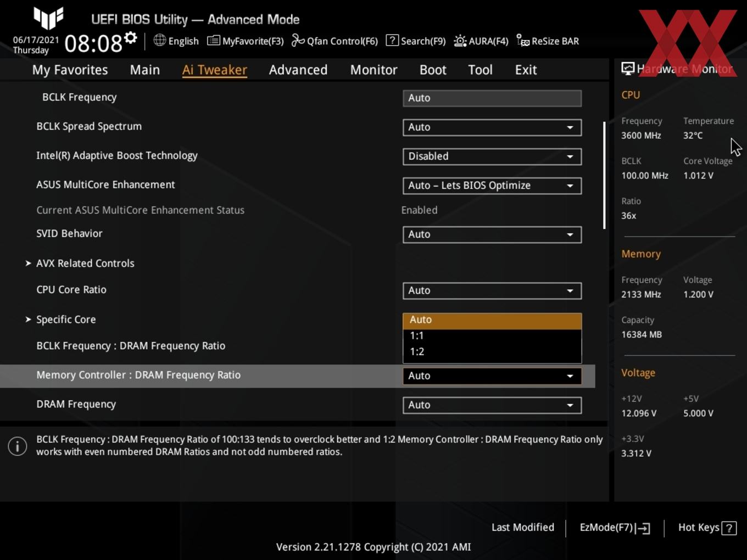Open Search(F9) tool
This screenshot has width=747, height=560.
point(416,41)
